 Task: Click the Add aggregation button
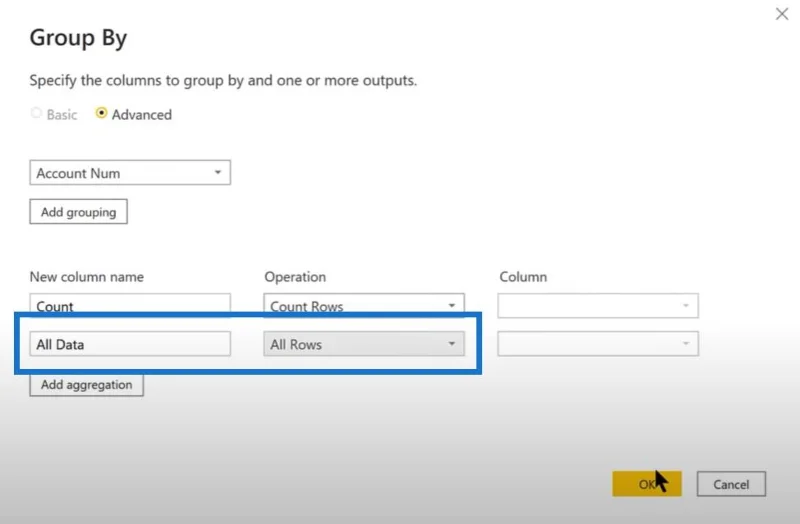[x=87, y=385]
